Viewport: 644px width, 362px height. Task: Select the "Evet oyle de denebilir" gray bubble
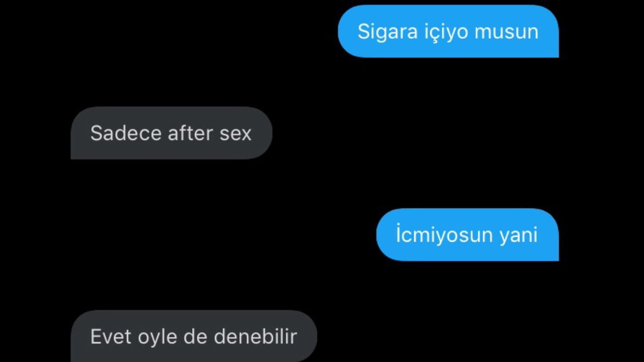click(x=194, y=336)
